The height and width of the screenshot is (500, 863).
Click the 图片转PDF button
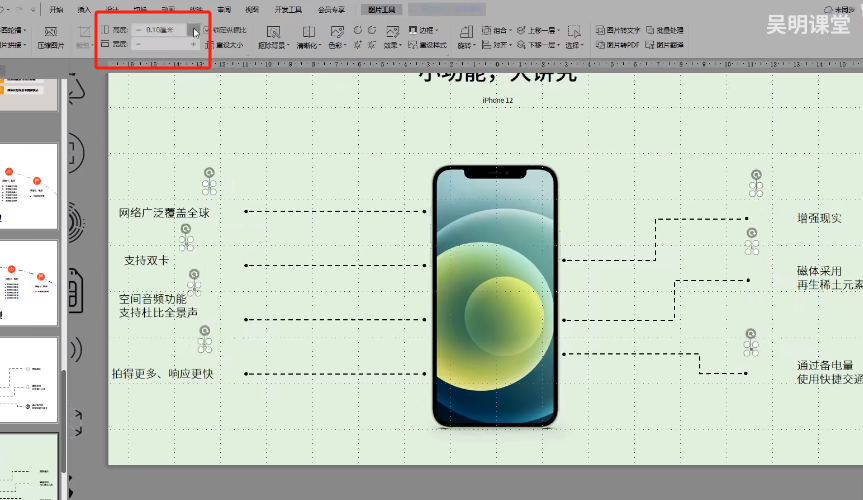point(618,45)
